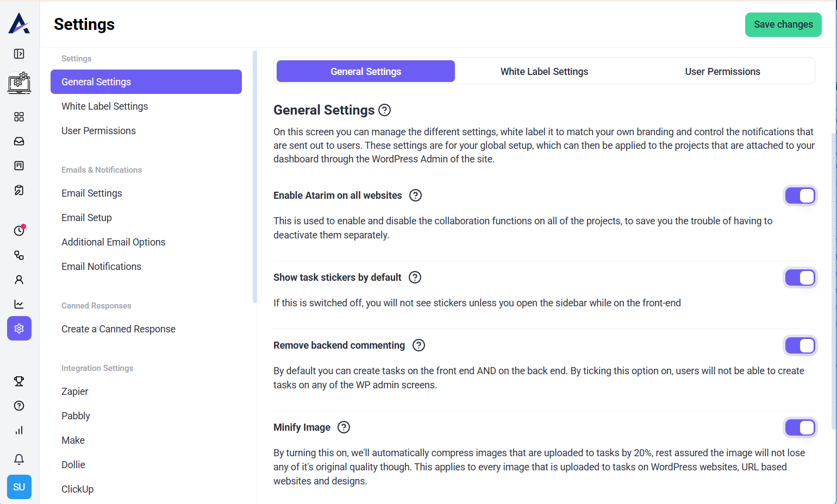Image resolution: width=837 pixels, height=504 pixels.
Task: Open the notifications bell icon
Action: point(19,459)
